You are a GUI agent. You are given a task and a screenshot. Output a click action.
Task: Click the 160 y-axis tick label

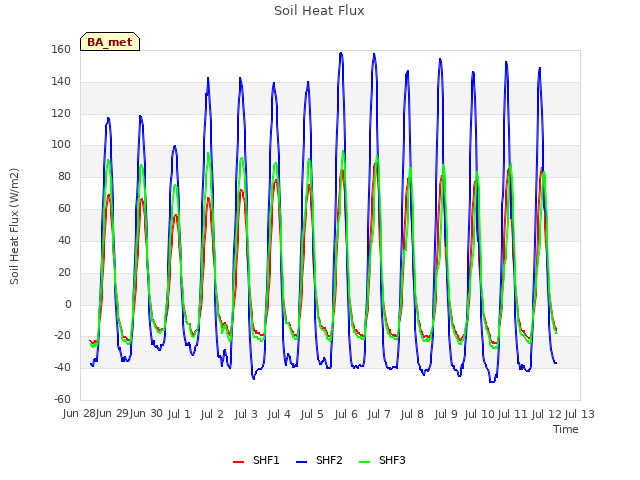[61, 49]
